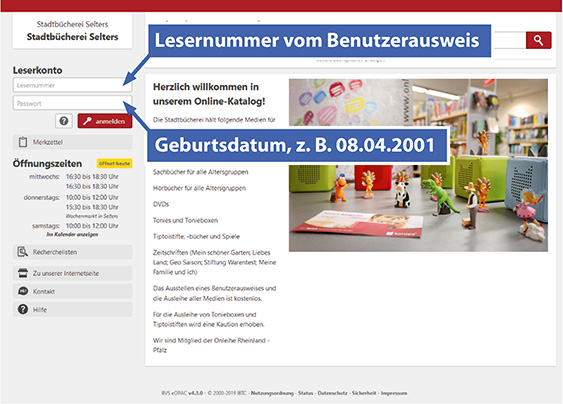Focus the Passwort input field
The height and width of the screenshot is (404, 563).
point(72,103)
